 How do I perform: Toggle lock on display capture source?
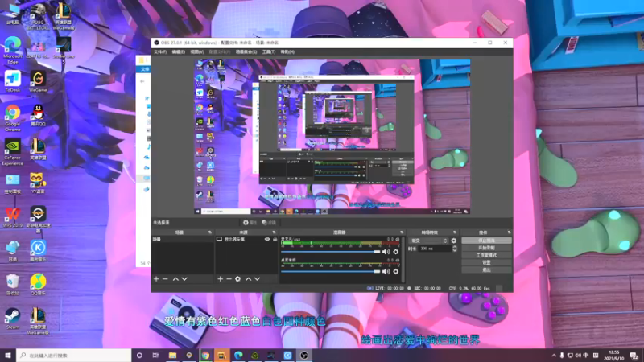(275, 239)
